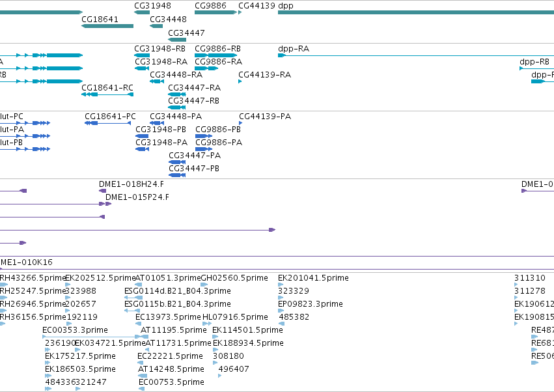Select EST EK201041.5prime
The height and width of the screenshot is (392, 554).
313,278
